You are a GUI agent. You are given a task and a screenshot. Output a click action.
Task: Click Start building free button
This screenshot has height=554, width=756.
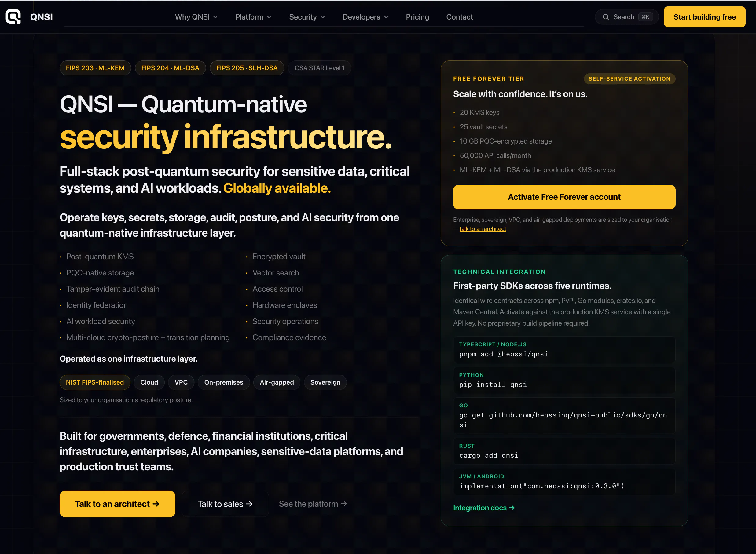click(x=704, y=17)
